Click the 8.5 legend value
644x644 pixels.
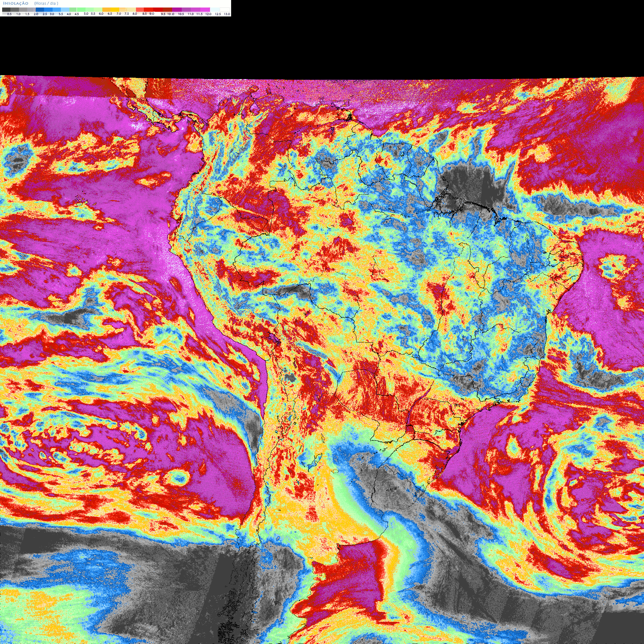click(x=145, y=14)
